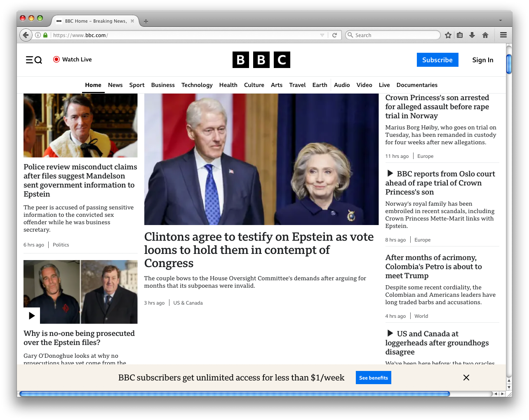The width and height of the screenshot is (529, 420).
Task: Click the URL address bar field
Action: click(186, 35)
